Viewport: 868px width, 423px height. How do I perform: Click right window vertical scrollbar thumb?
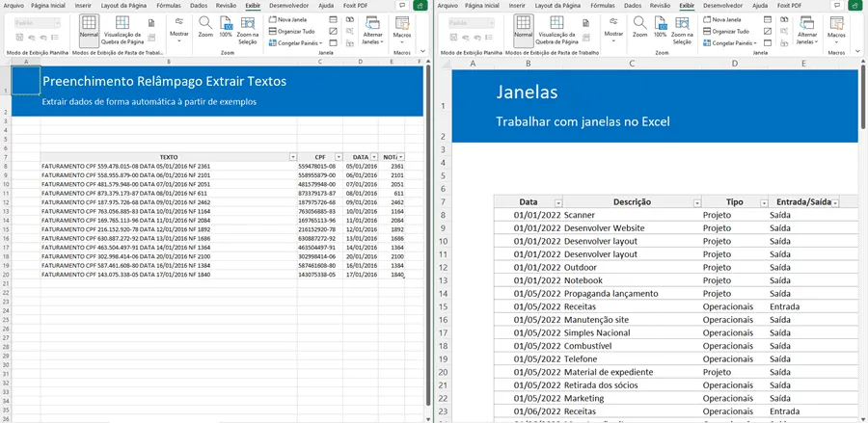point(863,98)
